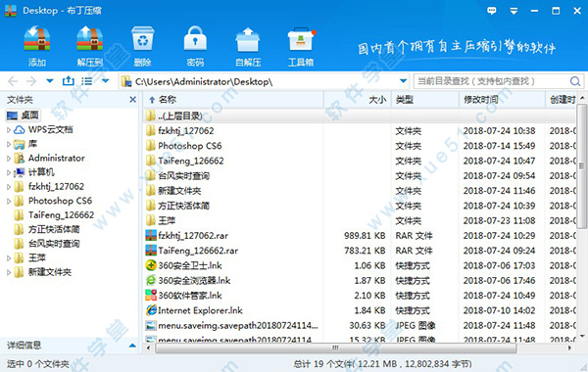Image resolution: width=588 pixels, height=372 pixels.
Task: Click the up-one-level folder icon
Action: (69, 81)
